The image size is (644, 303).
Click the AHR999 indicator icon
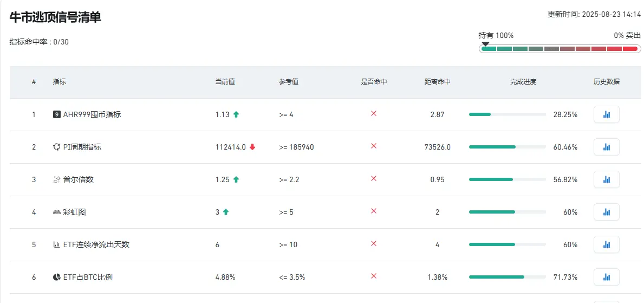point(57,115)
